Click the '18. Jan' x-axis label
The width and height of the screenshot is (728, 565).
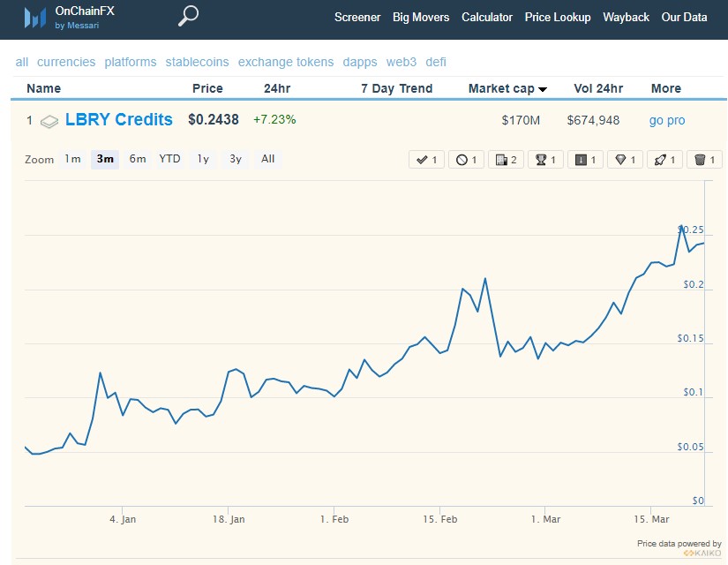(x=229, y=519)
